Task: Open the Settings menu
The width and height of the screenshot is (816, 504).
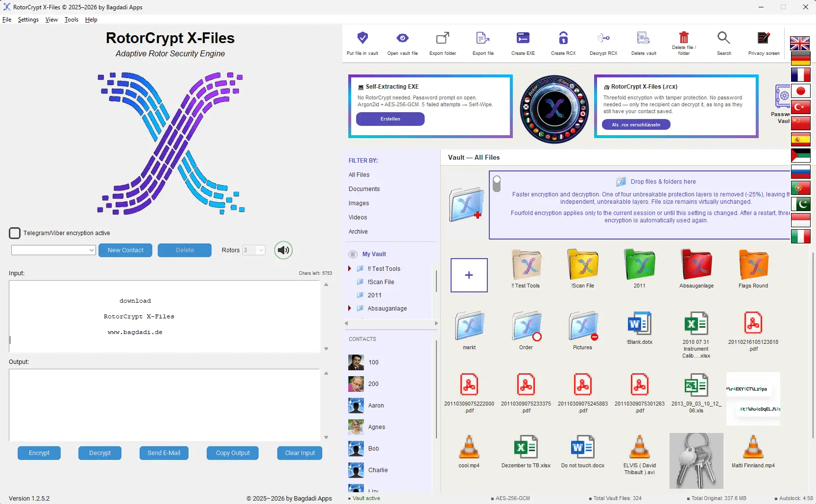Action: [x=28, y=20]
